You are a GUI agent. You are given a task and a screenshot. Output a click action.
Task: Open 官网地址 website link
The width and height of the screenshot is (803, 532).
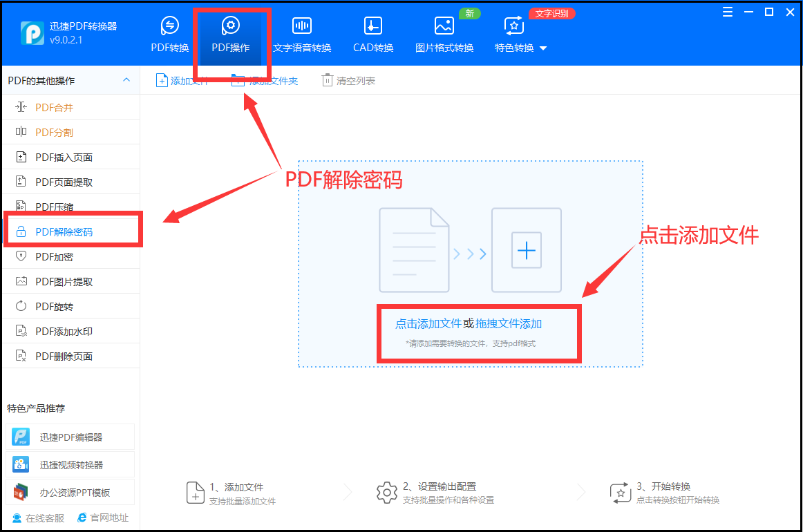click(x=103, y=517)
